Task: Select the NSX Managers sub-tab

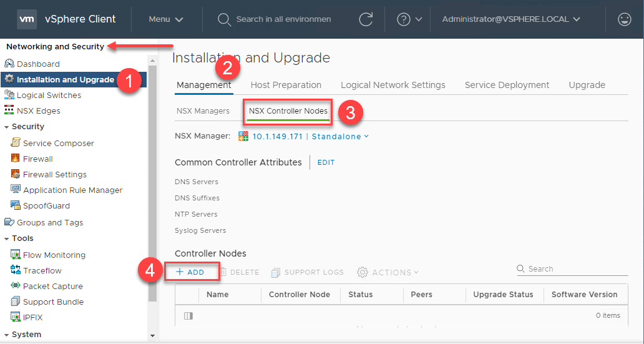Action: tap(203, 111)
